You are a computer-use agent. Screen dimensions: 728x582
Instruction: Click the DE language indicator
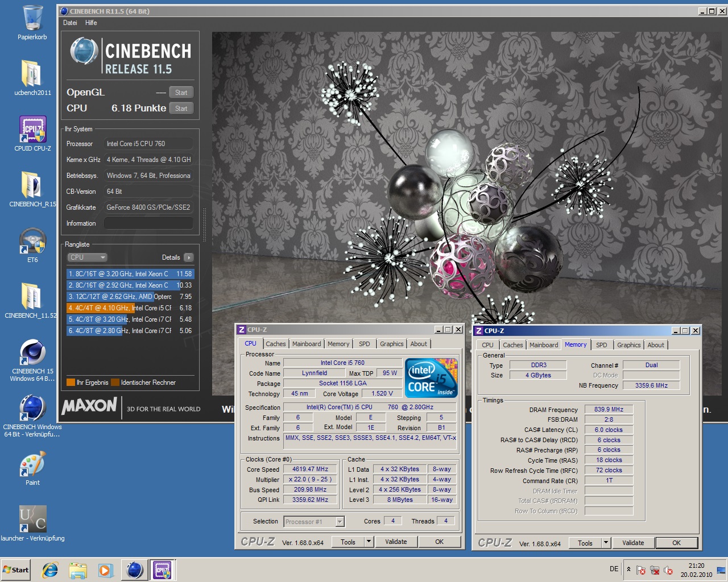(x=614, y=569)
